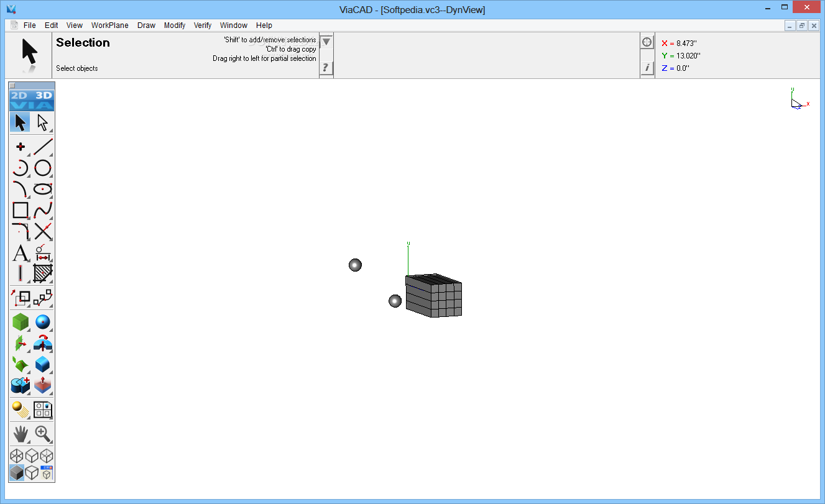Click the italic i info button
The height and width of the screenshot is (504, 825).
647,68
